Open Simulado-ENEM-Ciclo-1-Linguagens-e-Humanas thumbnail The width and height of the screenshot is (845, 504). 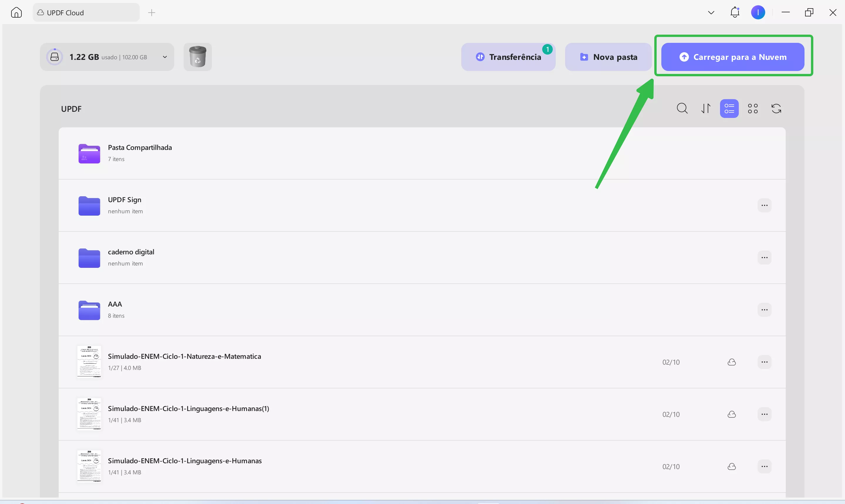click(89, 466)
